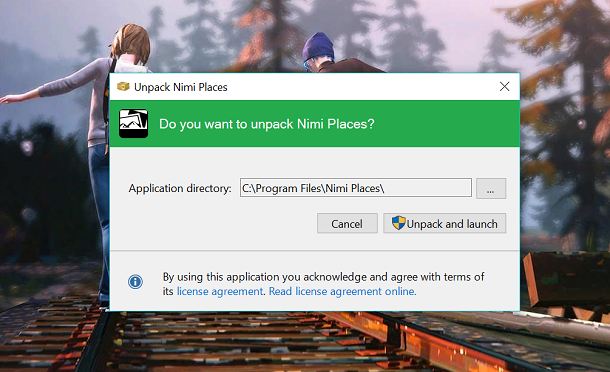
Task: Browse for directory with the ellipsis button
Action: click(x=491, y=188)
